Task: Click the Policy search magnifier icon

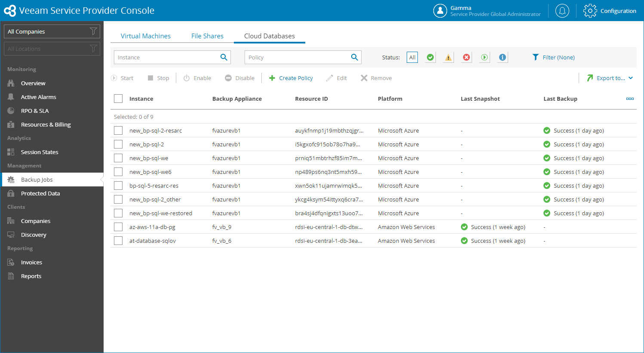Action: point(355,57)
